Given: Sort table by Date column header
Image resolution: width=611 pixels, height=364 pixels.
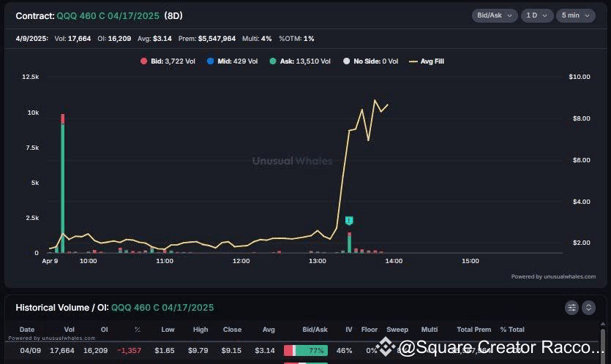Looking at the screenshot, I should (27, 330).
